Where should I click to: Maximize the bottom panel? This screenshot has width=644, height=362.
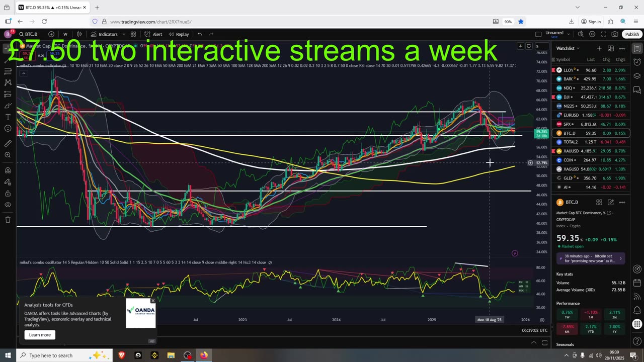tap(545, 343)
